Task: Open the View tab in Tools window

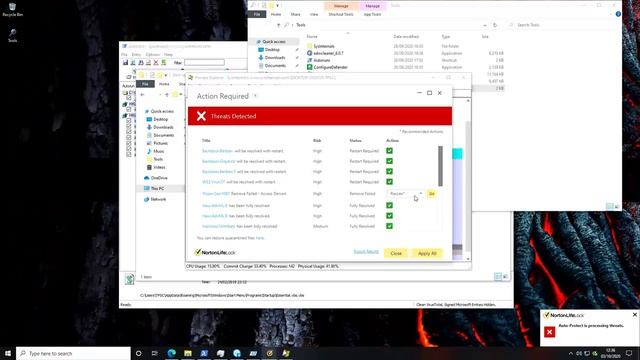Action: tap(314, 14)
